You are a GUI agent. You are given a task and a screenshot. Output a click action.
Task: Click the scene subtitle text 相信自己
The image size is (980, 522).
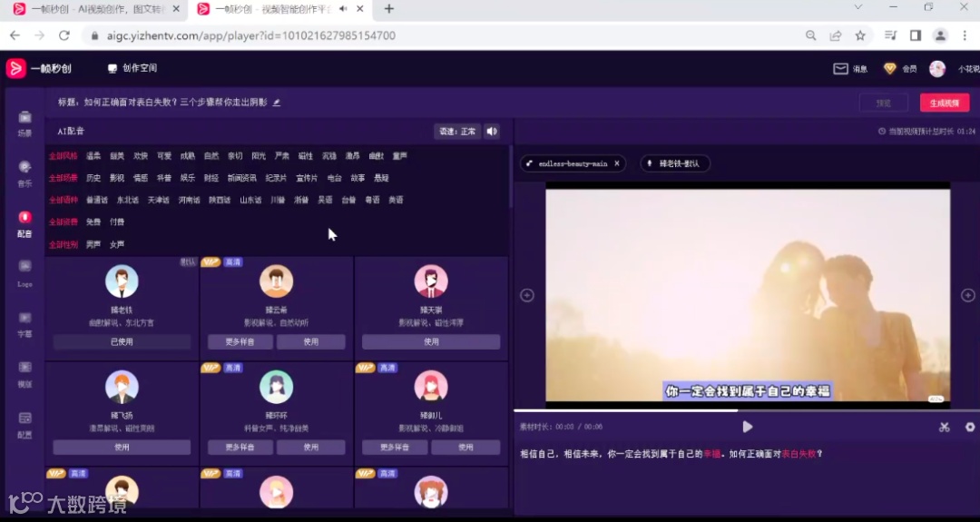[x=539, y=455]
